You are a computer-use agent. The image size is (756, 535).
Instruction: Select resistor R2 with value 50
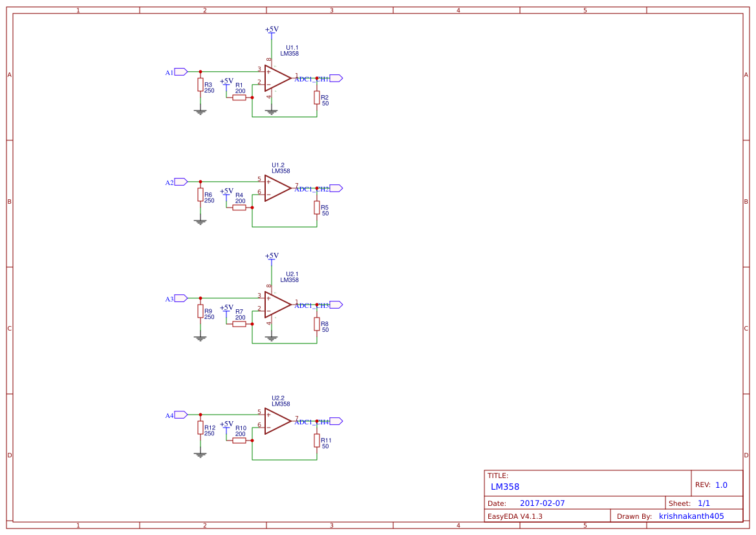click(x=317, y=98)
